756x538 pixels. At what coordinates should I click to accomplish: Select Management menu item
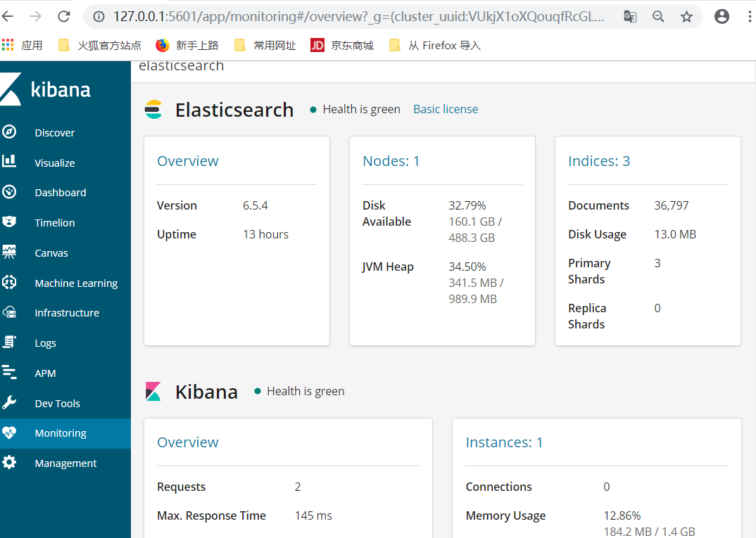65,463
